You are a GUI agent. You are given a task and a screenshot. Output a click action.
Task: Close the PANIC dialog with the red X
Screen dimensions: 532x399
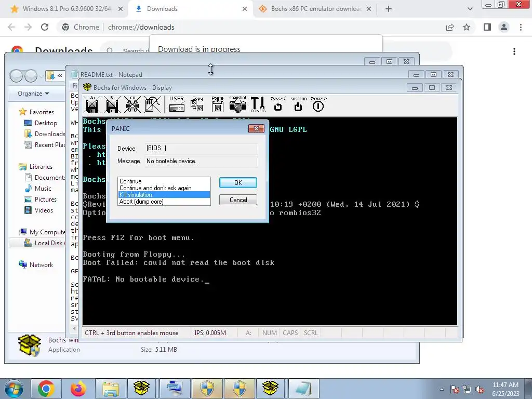point(256,129)
